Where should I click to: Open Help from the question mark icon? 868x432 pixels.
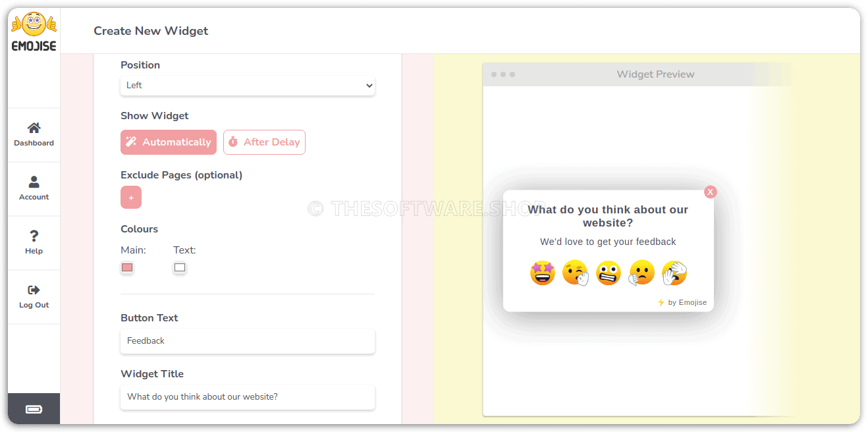(x=34, y=236)
